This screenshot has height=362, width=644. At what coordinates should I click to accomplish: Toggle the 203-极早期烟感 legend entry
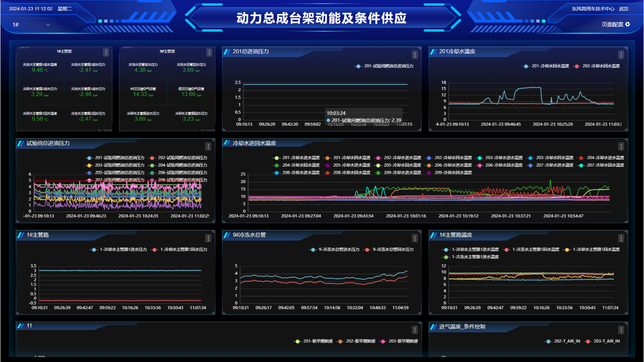(x=399, y=341)
